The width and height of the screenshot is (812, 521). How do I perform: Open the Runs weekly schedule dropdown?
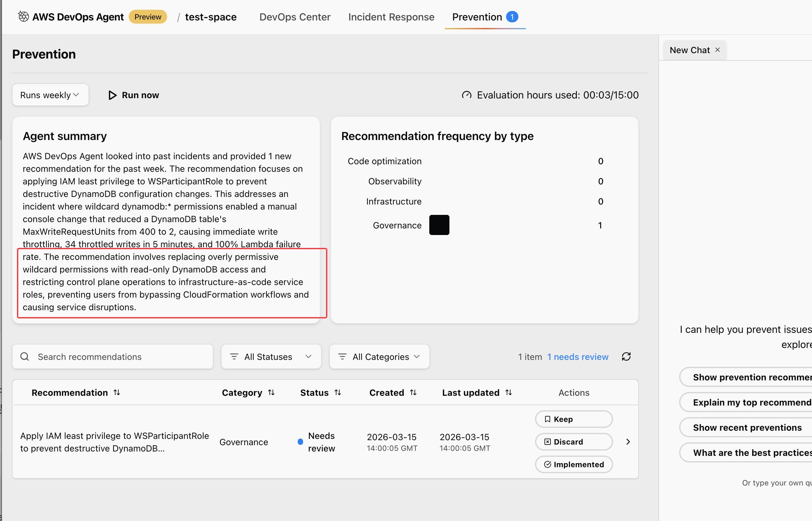[x=50, y=95]
